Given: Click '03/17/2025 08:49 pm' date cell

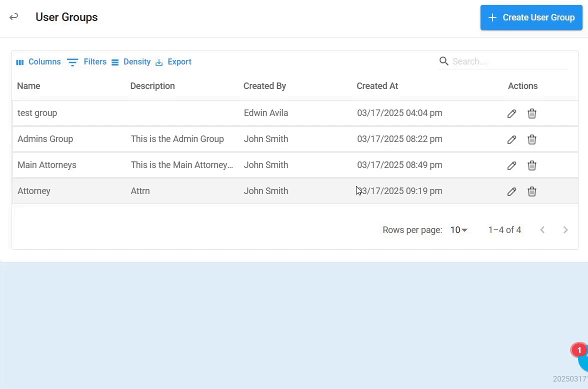Looking at the screenshot, I should [399, 165].
